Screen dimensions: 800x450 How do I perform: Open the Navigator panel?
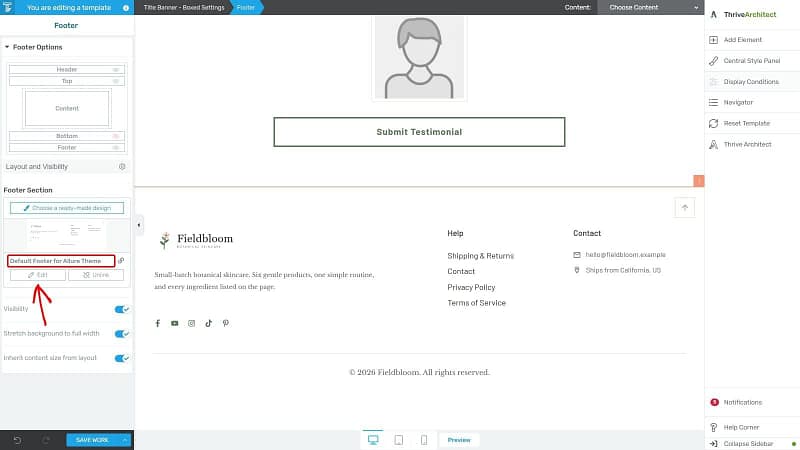tap(738, 103)
